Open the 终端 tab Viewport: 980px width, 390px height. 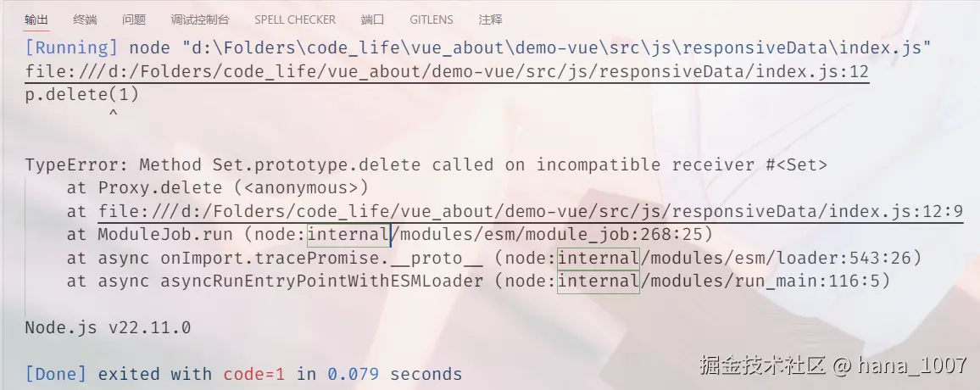[85, 19]
